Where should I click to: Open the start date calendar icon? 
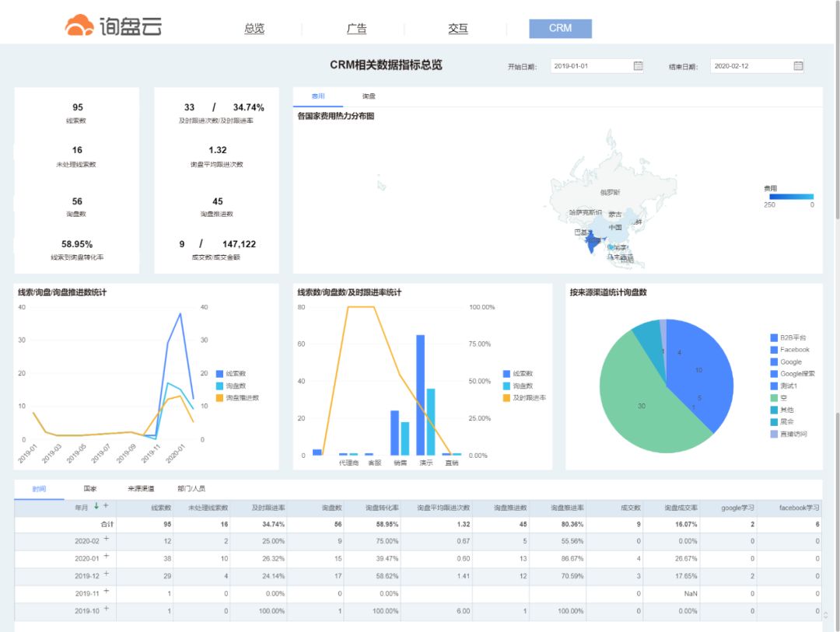pos(638,66)
